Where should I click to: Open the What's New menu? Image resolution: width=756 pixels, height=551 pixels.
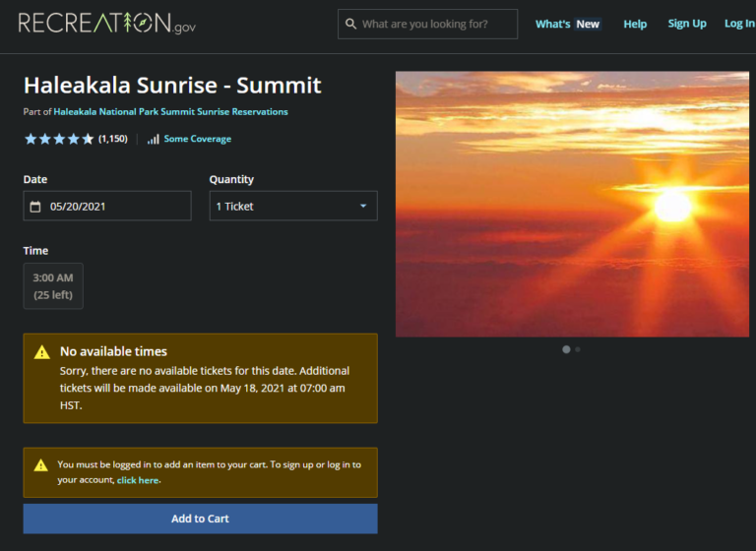click(x=567, y=24)
